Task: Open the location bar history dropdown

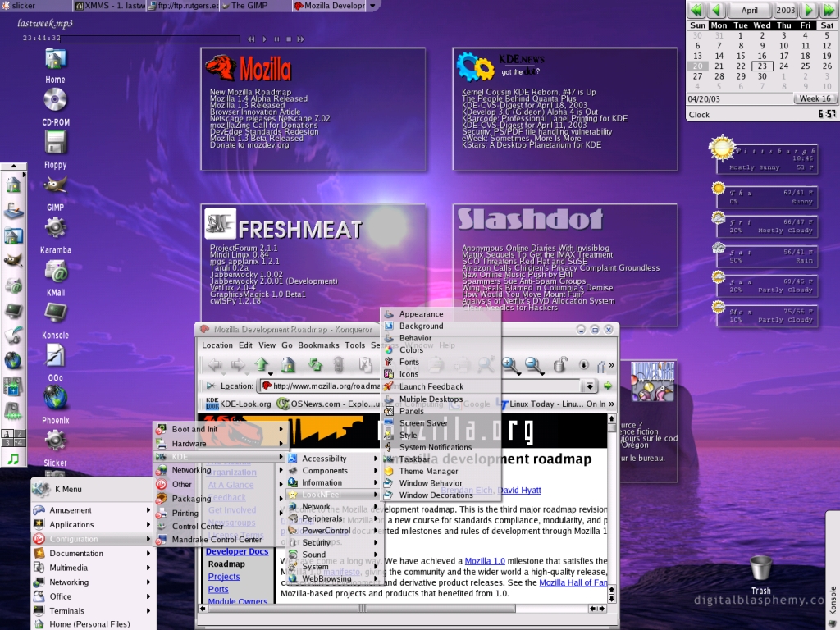Action: pyautogui.click(x=589, y=386)
